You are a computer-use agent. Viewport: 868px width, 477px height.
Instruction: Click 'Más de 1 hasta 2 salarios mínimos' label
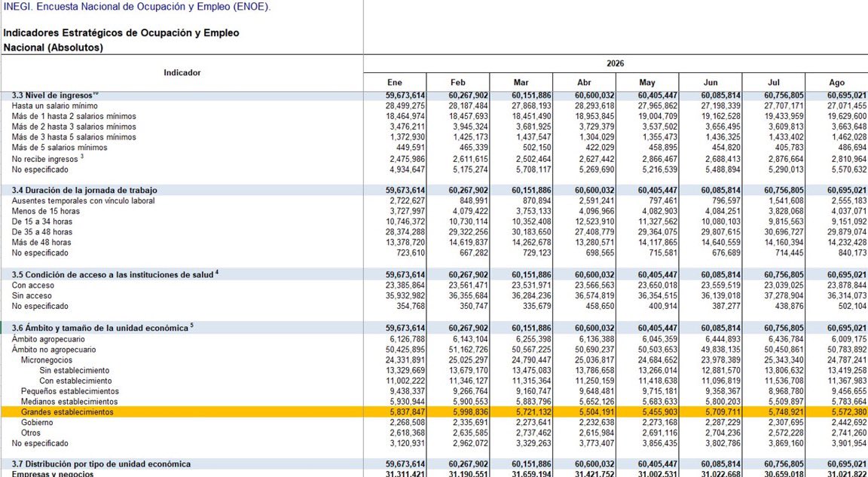pyautogui.click(x=74, y=116)
